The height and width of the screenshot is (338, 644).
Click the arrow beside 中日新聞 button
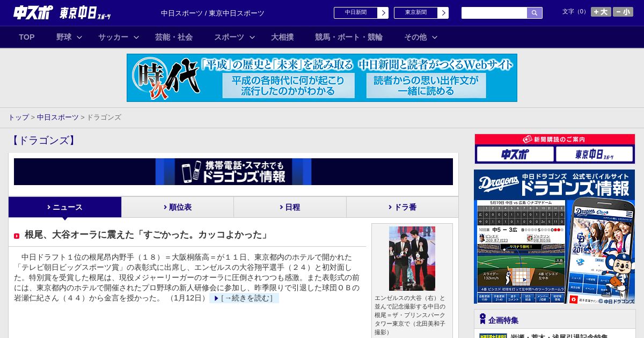pos(383,13)
